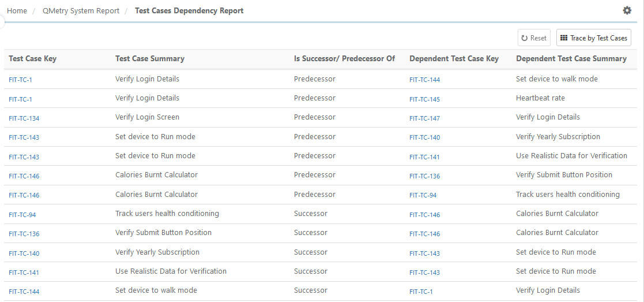Open dependent key FIT-TC-1 in the FIT-TC-144 row
Image resolution: width=644 pixels, height=302 pixels.
point(421,292)
